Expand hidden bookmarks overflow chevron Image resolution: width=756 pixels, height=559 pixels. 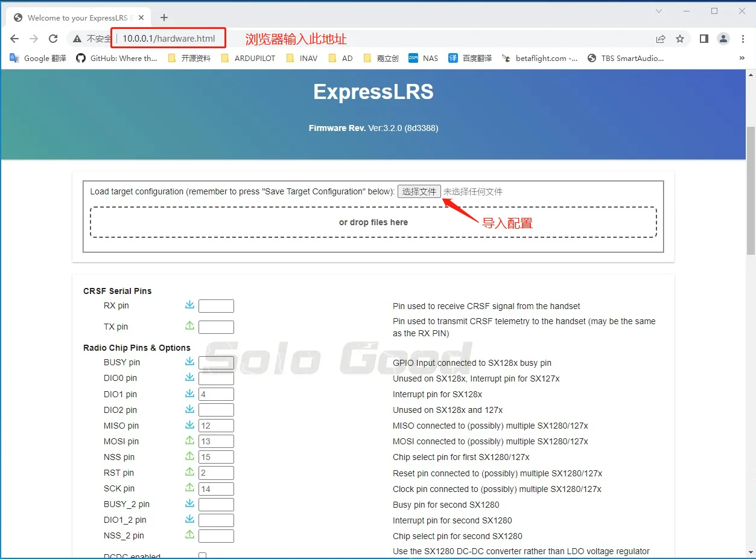742,59
